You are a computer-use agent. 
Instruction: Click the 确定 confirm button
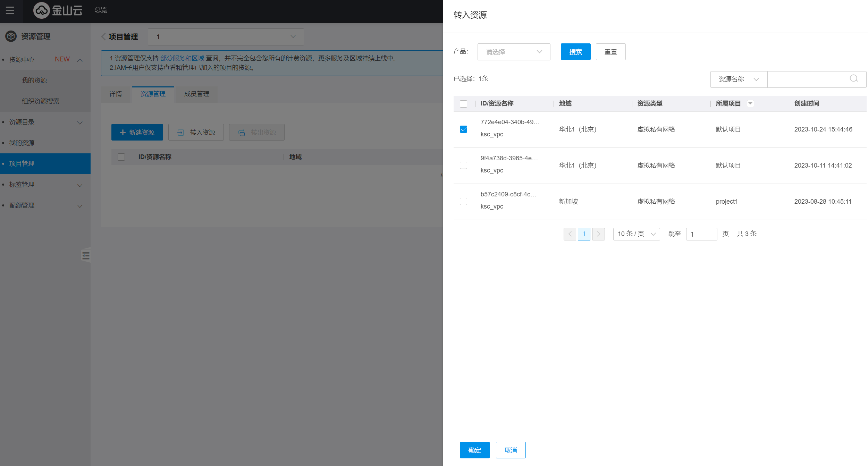[474, 450]
